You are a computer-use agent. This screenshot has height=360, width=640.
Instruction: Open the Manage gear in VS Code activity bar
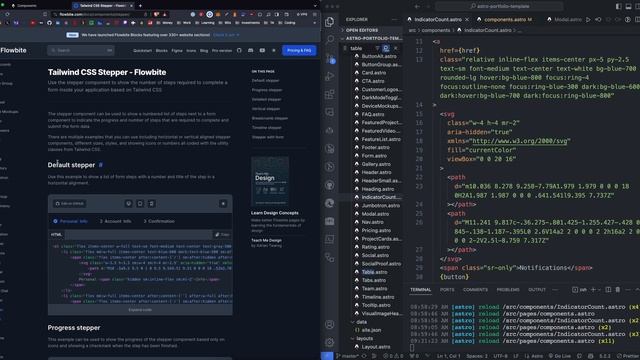click(329, 342)
